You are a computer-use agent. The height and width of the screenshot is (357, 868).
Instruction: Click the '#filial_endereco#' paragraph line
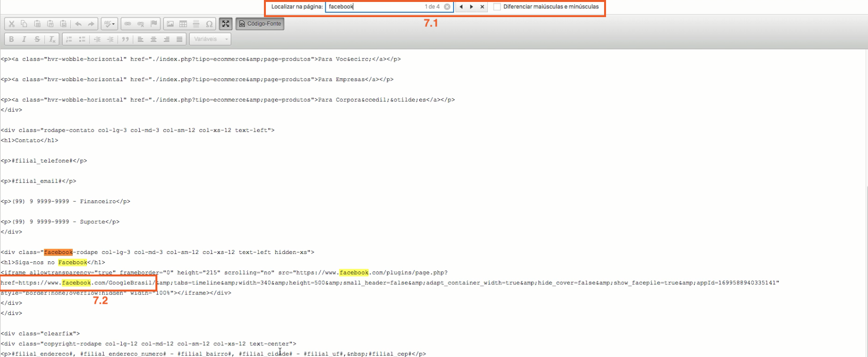[x=214, y=354]
